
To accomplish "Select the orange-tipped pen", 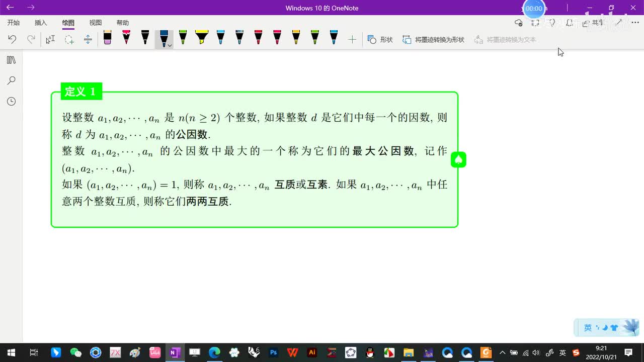I will click(x=296, y=38).
